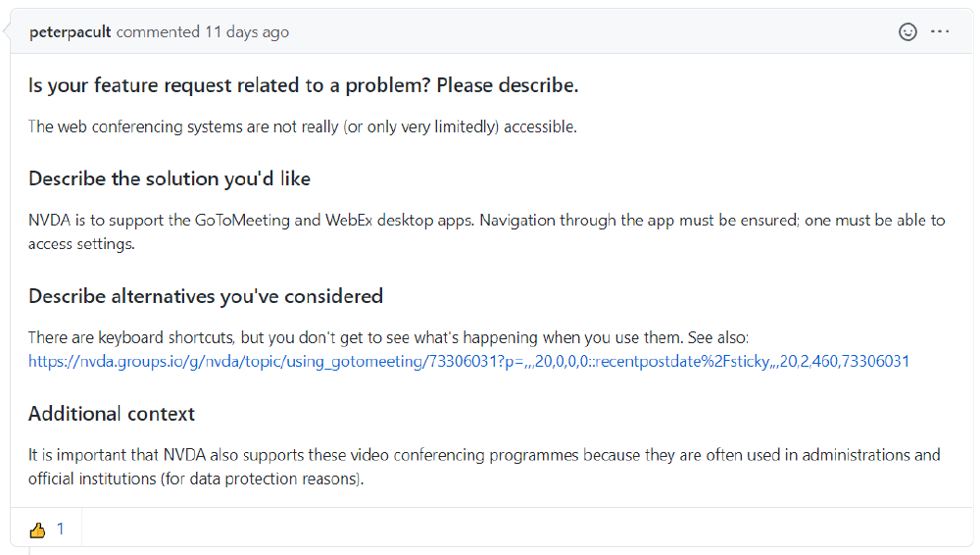Click the 'It is important that NVDA' paragraph
Screen dimensions: 980x555
click(484, 467)
